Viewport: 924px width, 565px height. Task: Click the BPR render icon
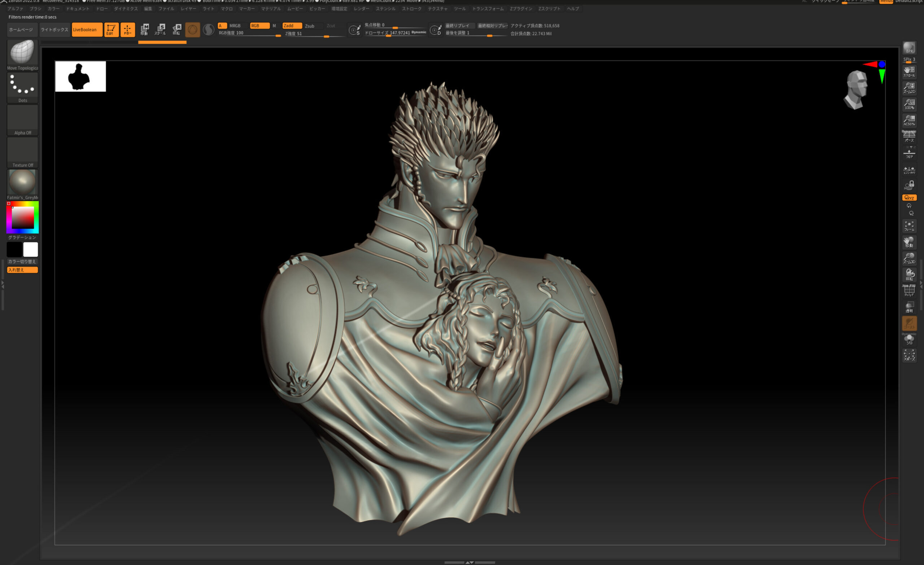tap(909, 48)
